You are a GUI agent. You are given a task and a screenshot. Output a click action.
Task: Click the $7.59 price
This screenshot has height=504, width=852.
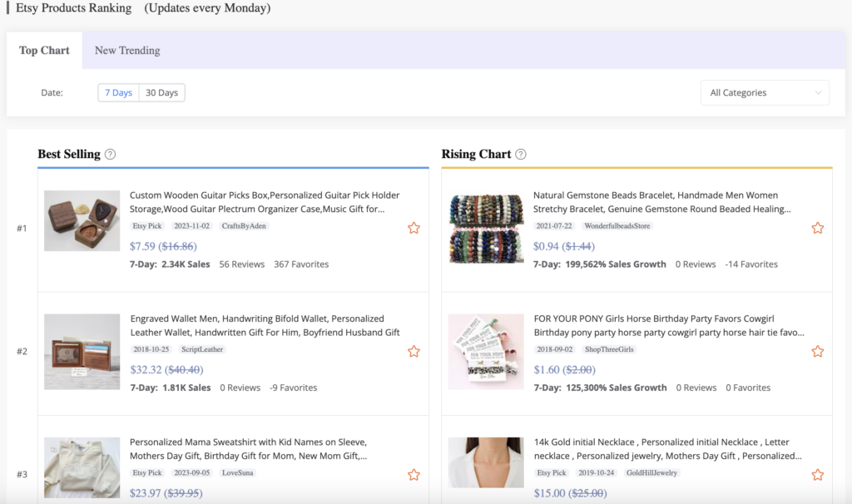pyautogui.click(x=142, y=246)
